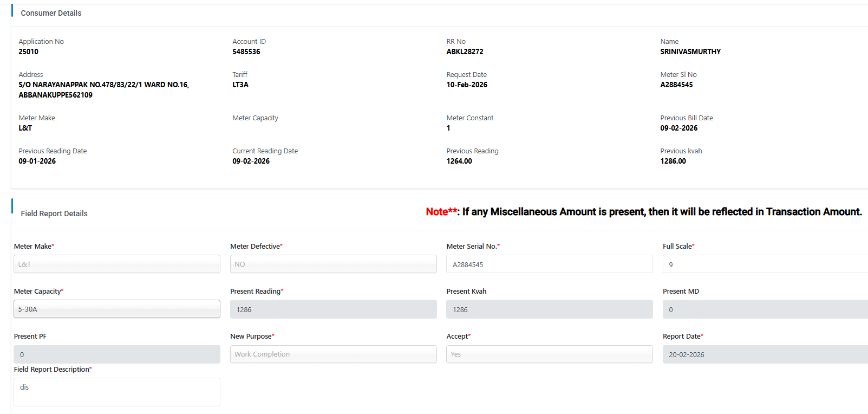Image resolution: width=868 pixels, height=414 pixels.
Task: Click the Application No value 25010
Action: point(29,52)
